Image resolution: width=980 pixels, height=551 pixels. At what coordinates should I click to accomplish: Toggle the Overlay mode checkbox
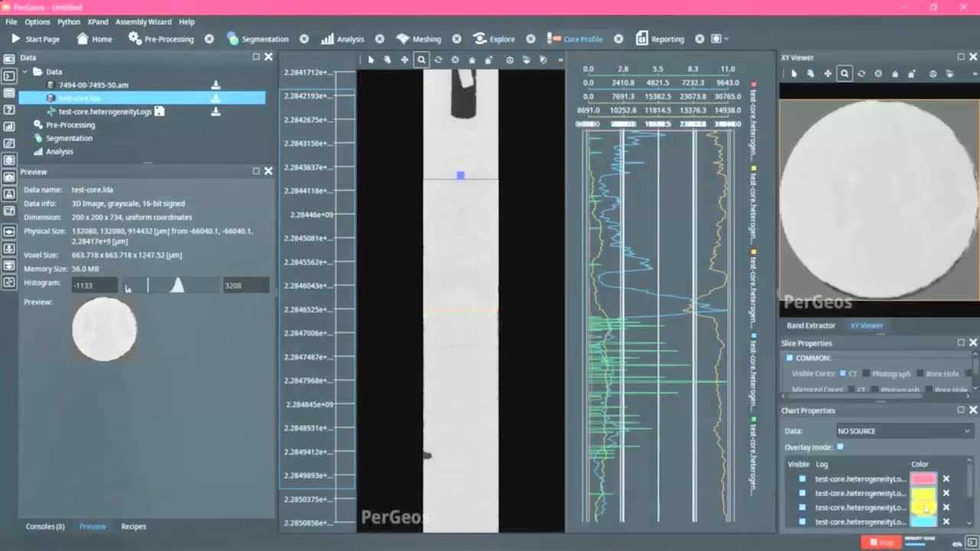[841, 447]
